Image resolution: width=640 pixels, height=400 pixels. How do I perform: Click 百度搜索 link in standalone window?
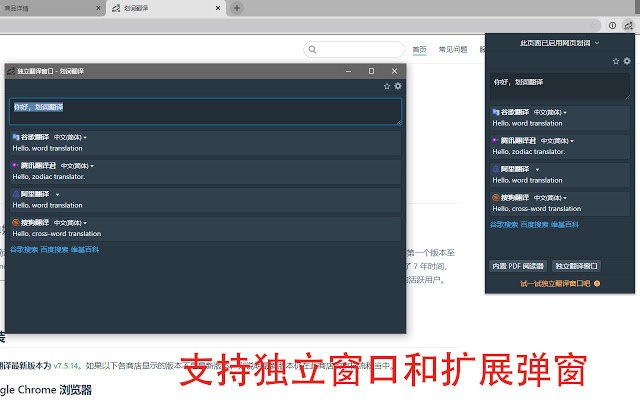[x=54, y=250]
